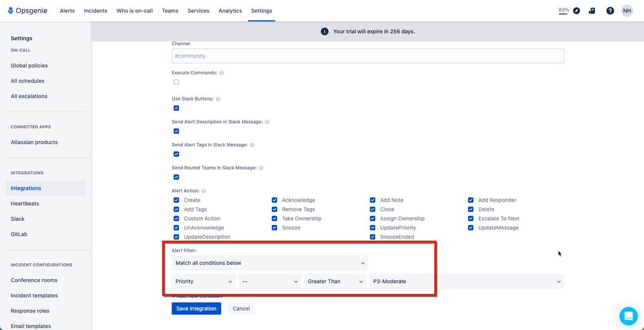Viewport: 644px width, 330px height.
Task: Open the Incidents tab
Action: click(x=95, y=11)
